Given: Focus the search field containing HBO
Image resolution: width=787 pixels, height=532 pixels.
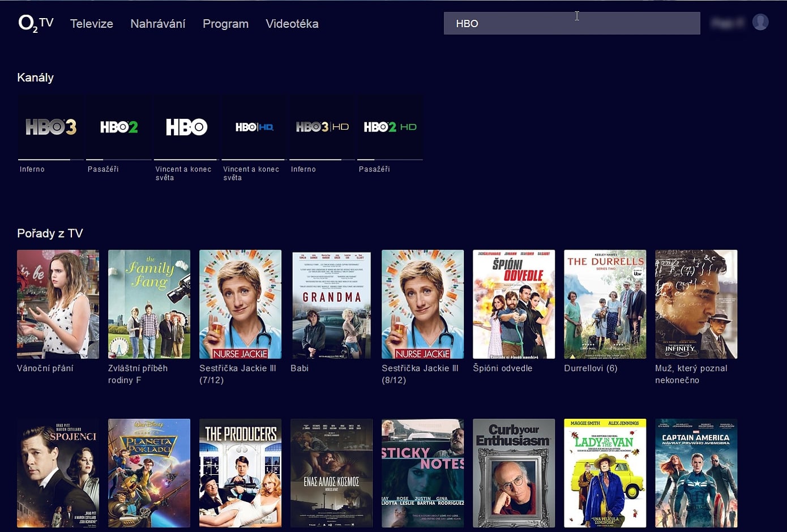Looking at the screenshot, I should coord(572,23).
